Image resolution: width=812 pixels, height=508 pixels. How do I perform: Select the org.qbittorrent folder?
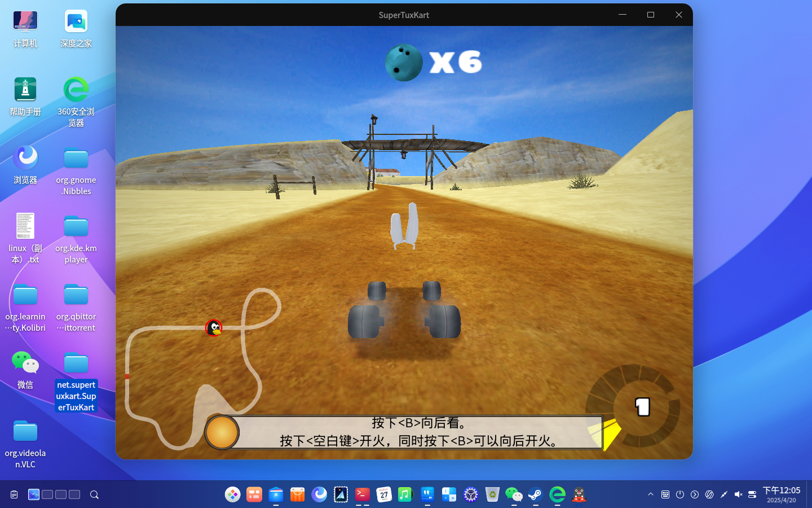(76, 308)
